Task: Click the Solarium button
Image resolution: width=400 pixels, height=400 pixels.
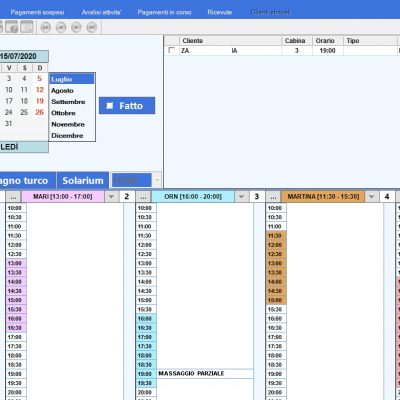Action: click(83, 180)
